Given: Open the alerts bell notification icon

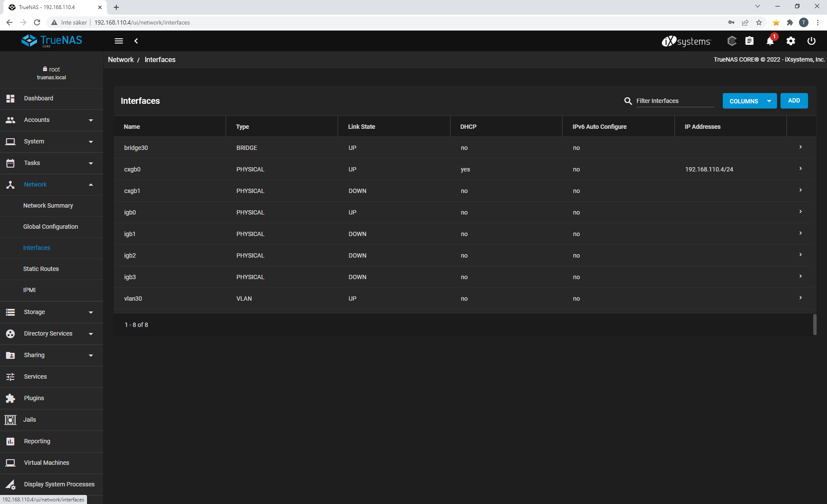Looking at the screenshot, I should [x=770, y=41].
